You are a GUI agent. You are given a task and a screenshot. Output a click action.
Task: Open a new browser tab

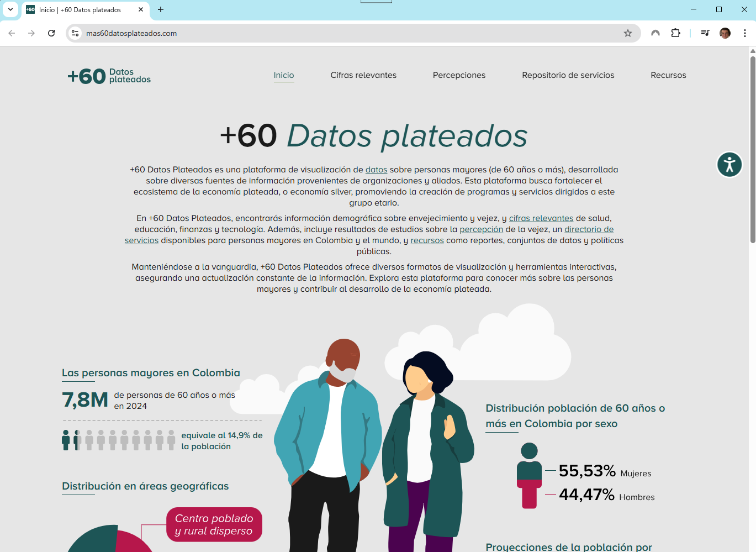(x=161, y=9)
